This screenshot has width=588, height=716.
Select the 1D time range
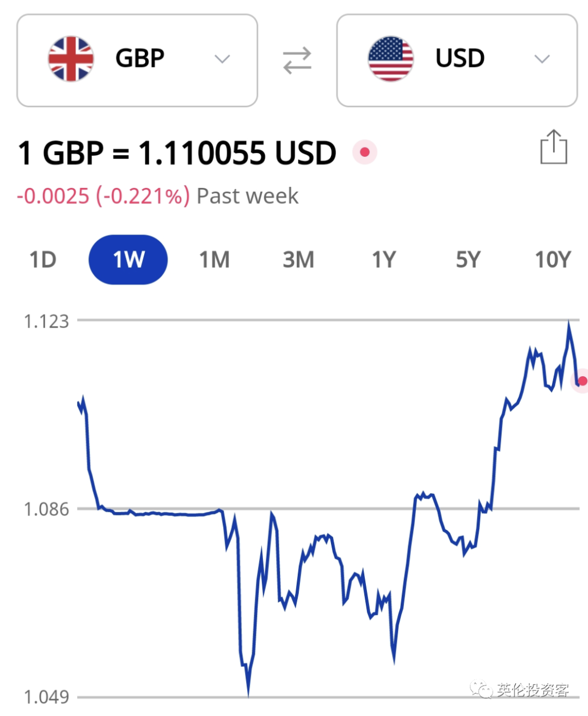pyautogui.click(x=42, y=260)
